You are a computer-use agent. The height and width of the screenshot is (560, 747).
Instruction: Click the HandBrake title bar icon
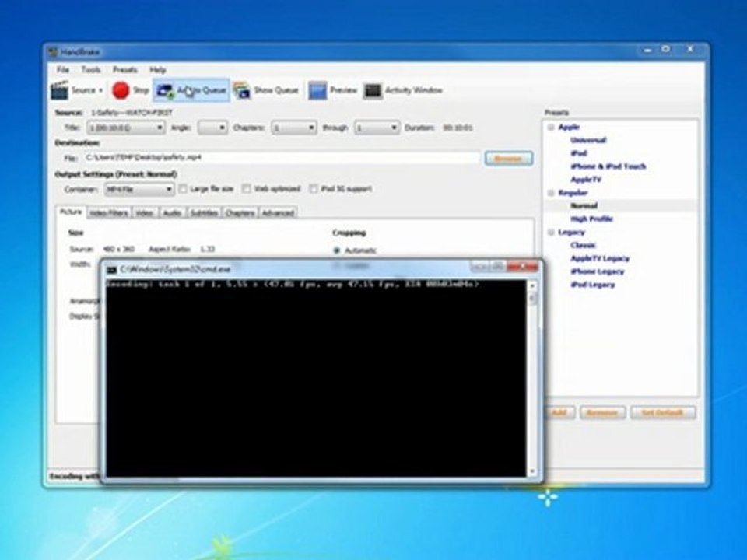53,52
